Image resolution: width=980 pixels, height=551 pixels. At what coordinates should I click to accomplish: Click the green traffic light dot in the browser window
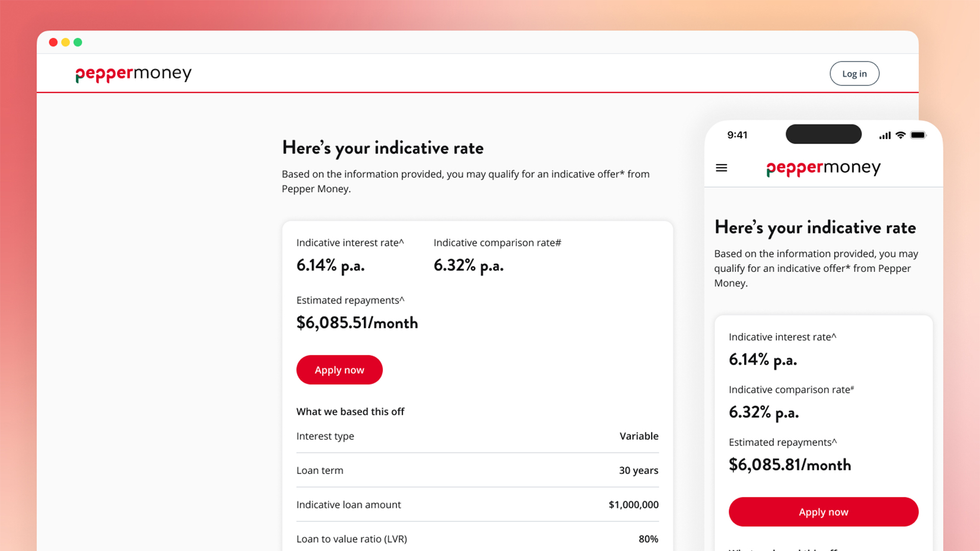coord(78,42)
